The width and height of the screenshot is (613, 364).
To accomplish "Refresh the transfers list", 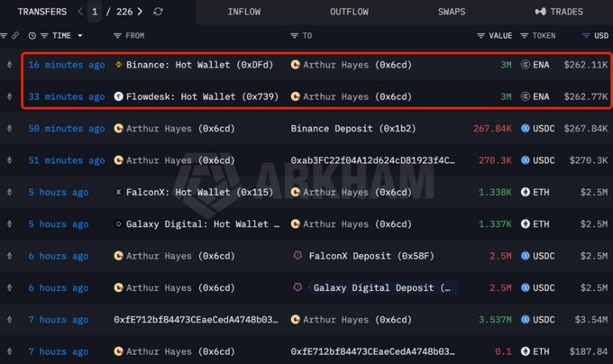I will [x=158, y=12].
